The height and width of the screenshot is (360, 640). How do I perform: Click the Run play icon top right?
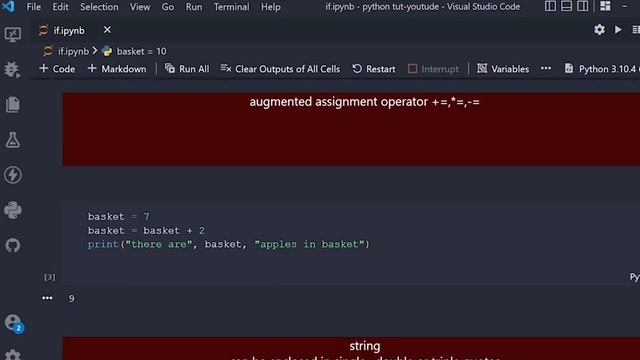pyautogui.click(x=618, y=30)
